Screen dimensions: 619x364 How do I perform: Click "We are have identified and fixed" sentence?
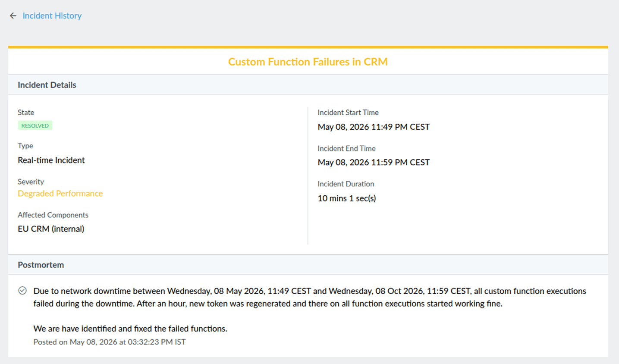coord(130,329)
